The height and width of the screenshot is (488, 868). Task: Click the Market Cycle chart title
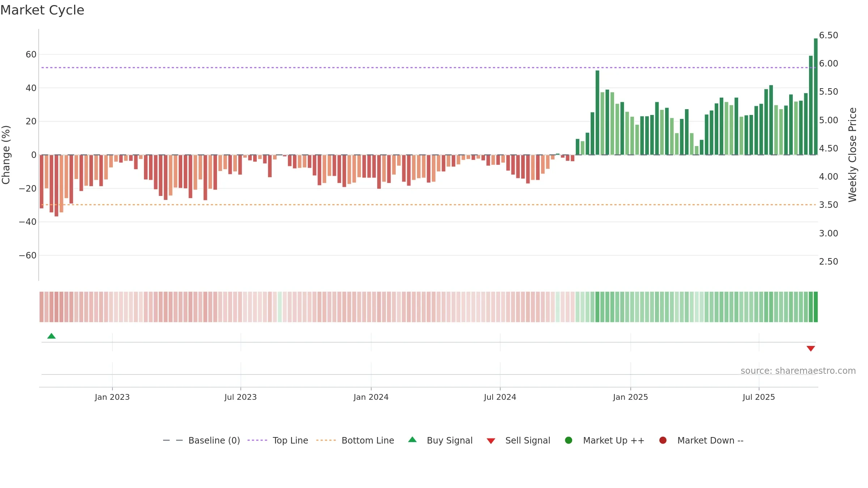click(42, 10)
